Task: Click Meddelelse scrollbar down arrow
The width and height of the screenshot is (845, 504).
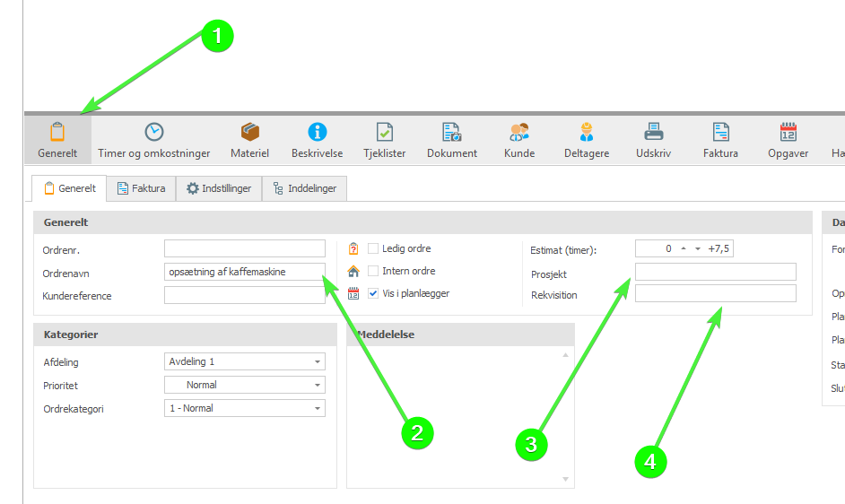Action: click(565, 479)
